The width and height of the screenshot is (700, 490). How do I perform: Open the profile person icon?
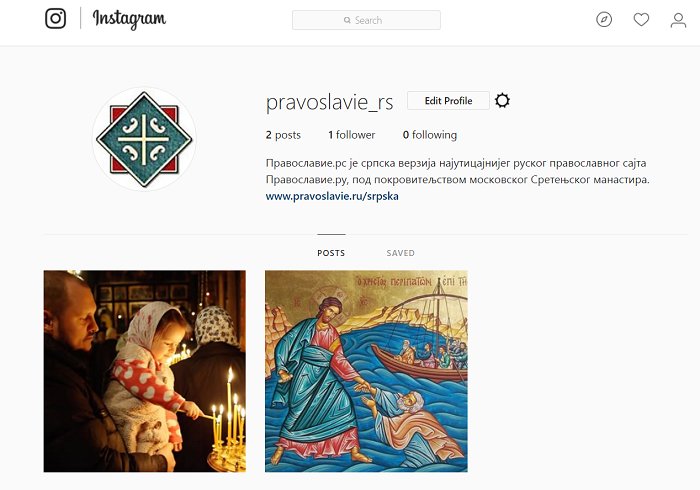point(678,20)
